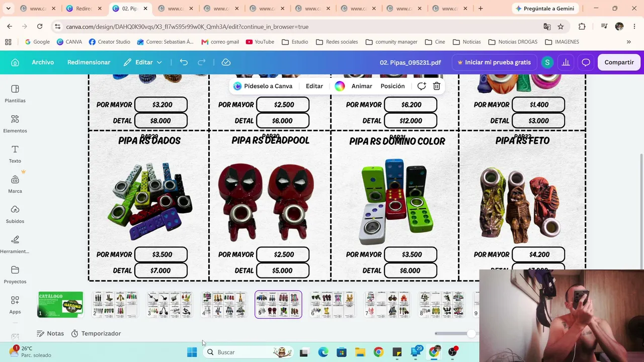The height and width of the screenshot is (362, 644).
Task: Select page 1 catalog cover thumbnail
Action: pos(60,305)
